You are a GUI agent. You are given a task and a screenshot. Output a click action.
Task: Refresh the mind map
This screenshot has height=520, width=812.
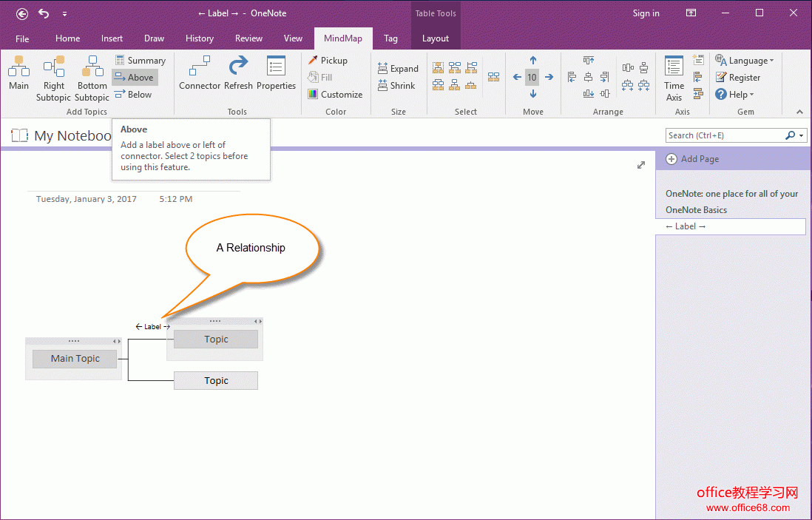(238, 74)
